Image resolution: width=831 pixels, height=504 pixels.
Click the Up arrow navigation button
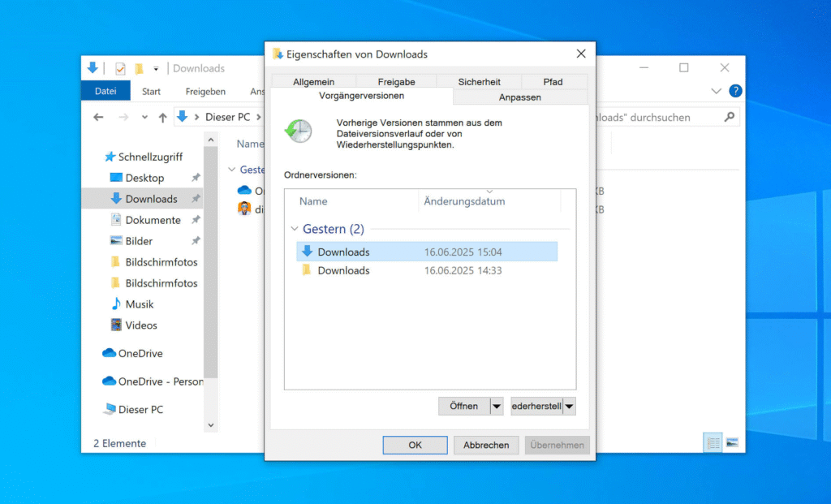(x=162, y=118)
